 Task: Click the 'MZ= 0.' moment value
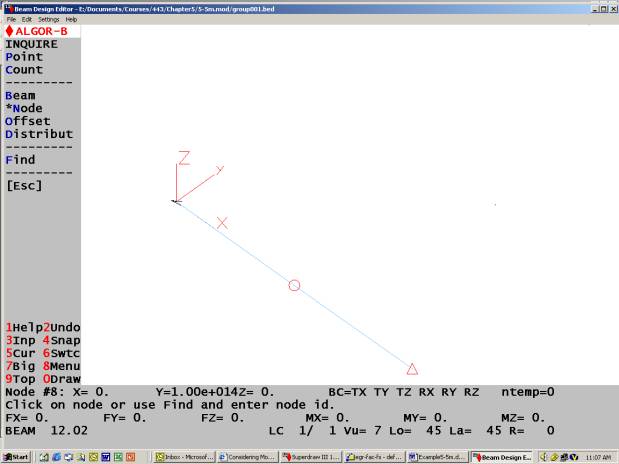(x=523, y=418)
